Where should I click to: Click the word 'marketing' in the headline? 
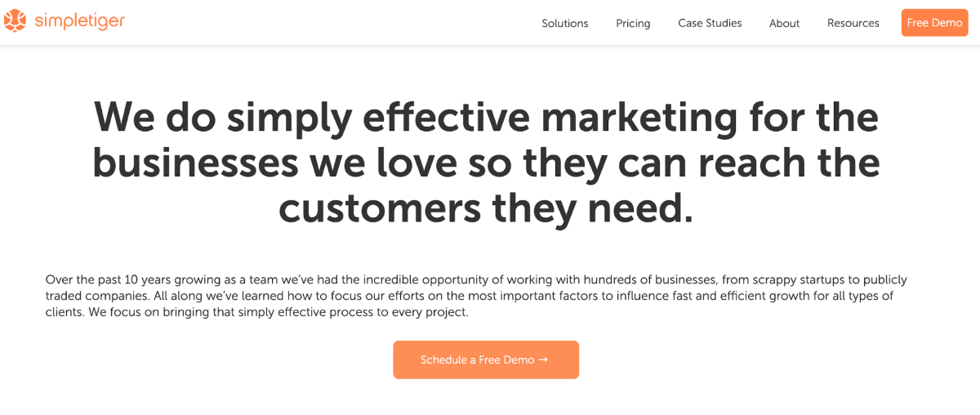click(639, 118)
